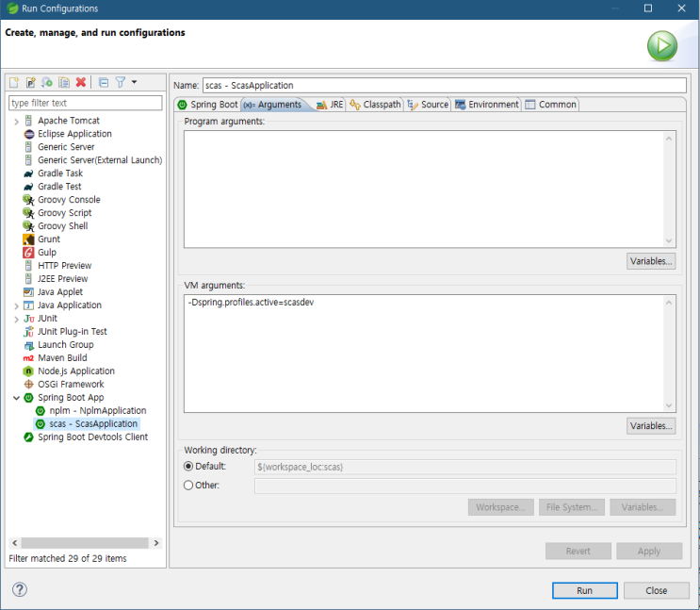Image resolution: width=700 pixels, height=610 pixels.
Task: Switch to the Spring Boot tab
Action: tap(207, 105)
